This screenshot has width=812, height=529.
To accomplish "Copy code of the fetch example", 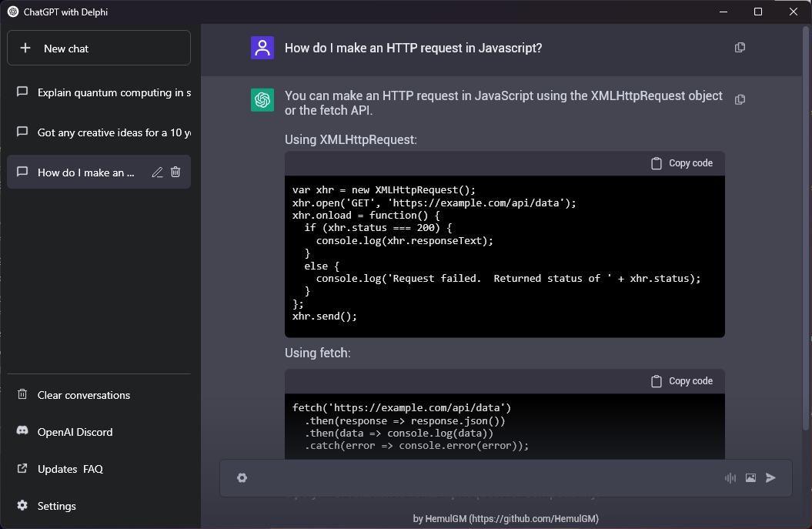I will (682, 381).
